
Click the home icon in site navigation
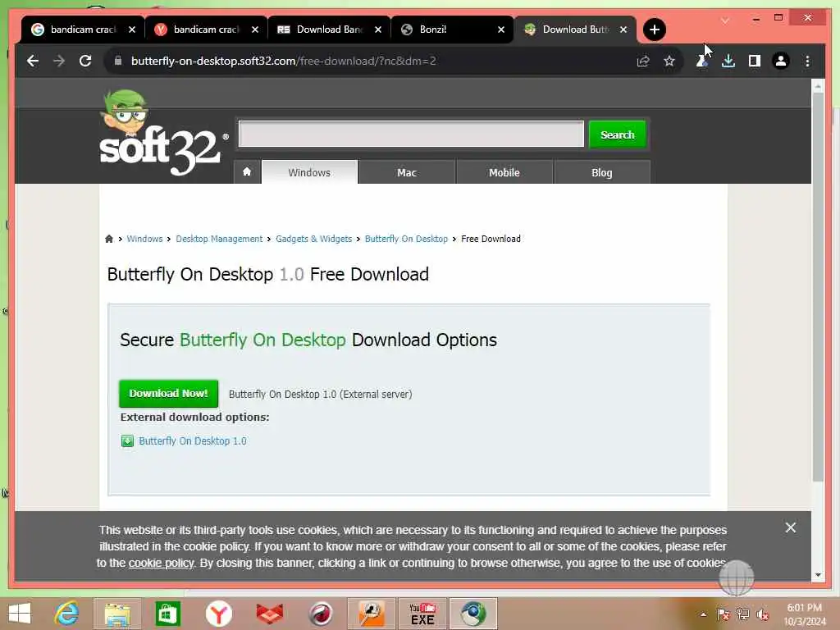click(247, 172)
